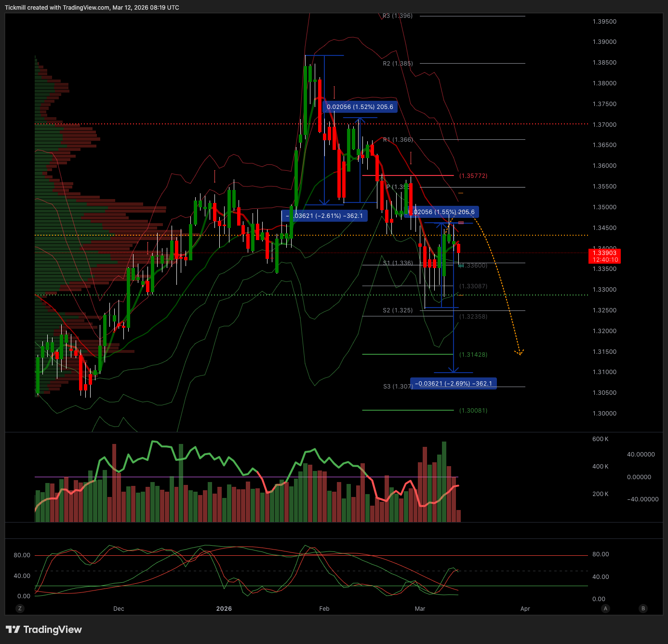Click the R1 (1.366) pivot label

tap(398, 140)
